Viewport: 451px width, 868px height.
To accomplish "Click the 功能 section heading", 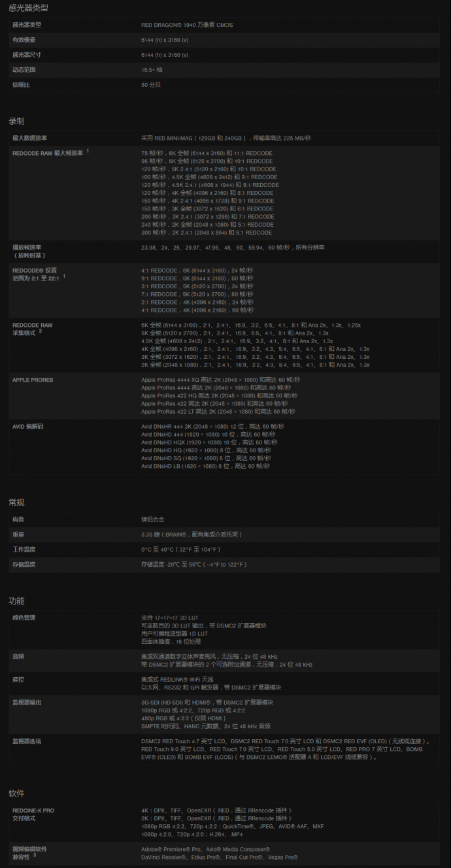I will [x=16, y=601].
